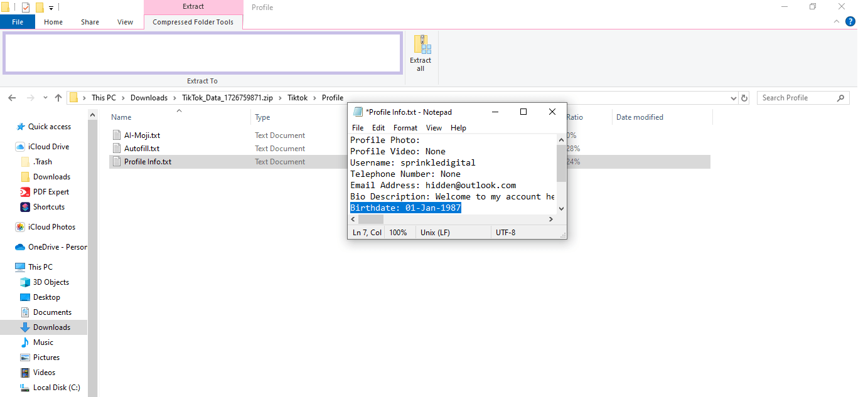The image size is (868, 397).
Task: Select the Autofill.txt file
Action: (141, 149)
